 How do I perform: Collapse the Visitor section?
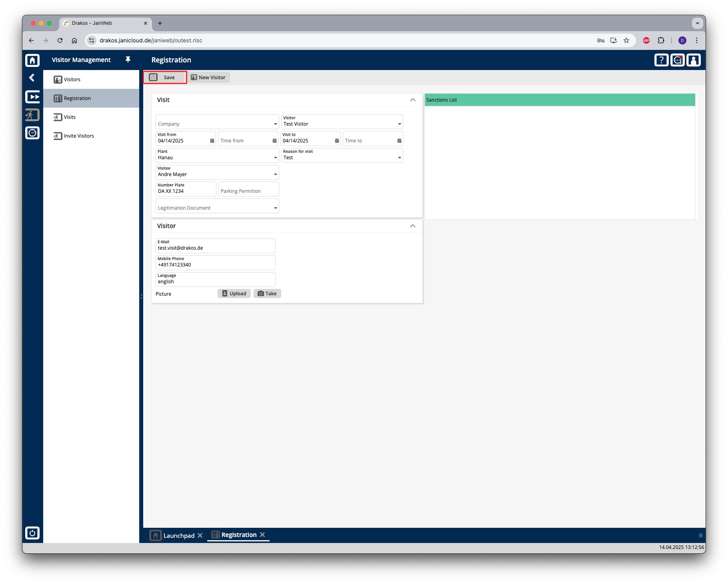pyautogui.click(x=413, y=226)
